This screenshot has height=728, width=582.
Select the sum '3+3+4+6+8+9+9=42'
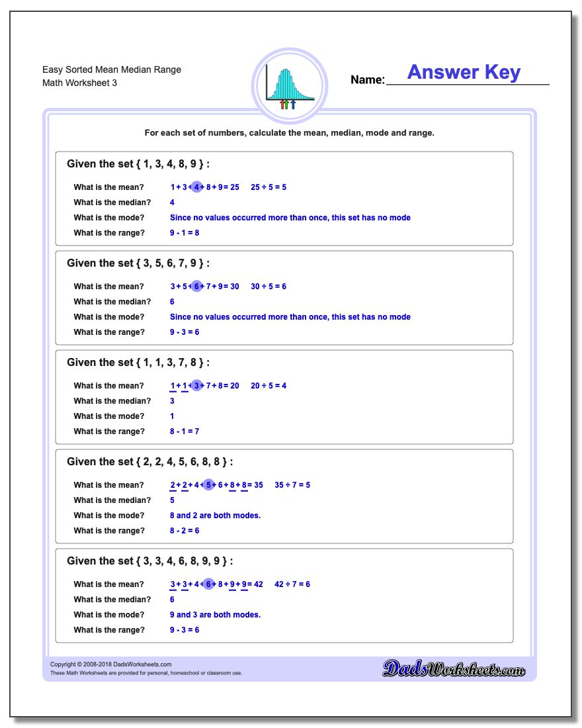point(216,584)
